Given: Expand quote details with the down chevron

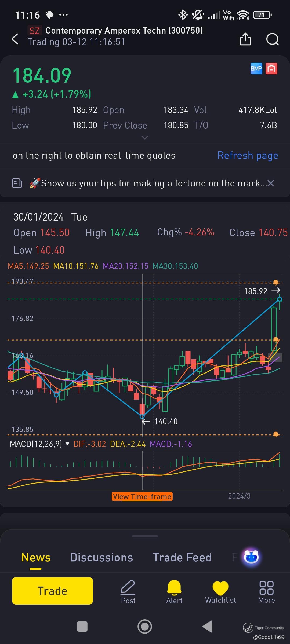Looking at the screenshot, I should pos(145,137).
